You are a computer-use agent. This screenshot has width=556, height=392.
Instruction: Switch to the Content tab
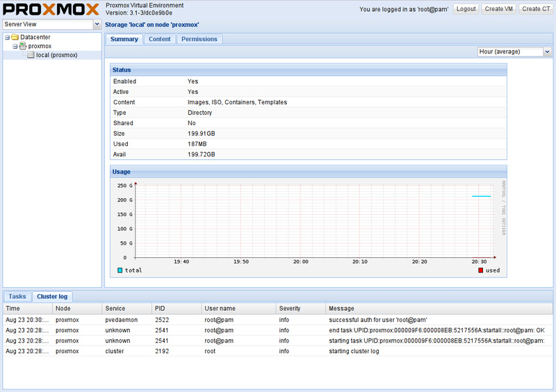click(x=160, y=39)
